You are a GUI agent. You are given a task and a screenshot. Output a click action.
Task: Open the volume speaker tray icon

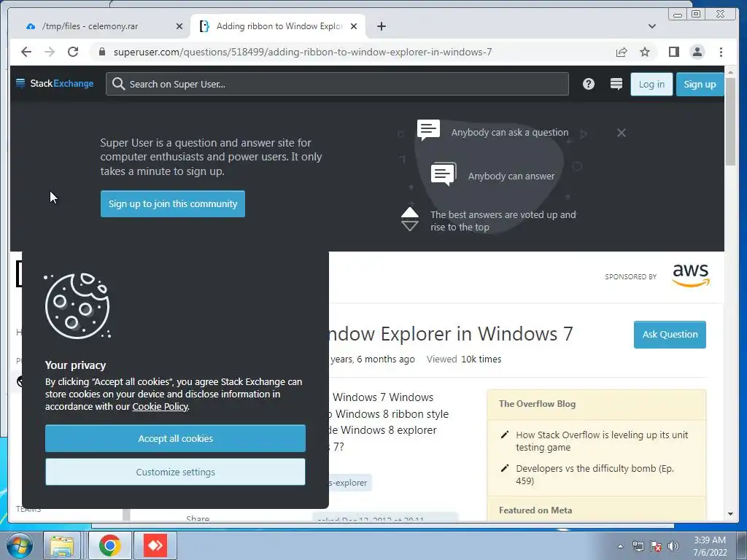[x=673, y=546]
